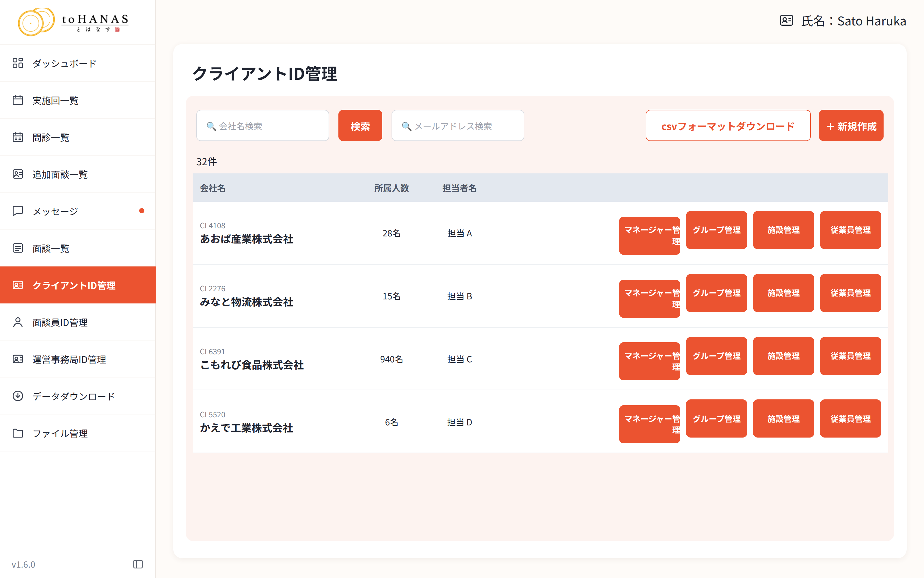Click the user name Sato Haruka
The image size is (924, 578).
(872, 21)
